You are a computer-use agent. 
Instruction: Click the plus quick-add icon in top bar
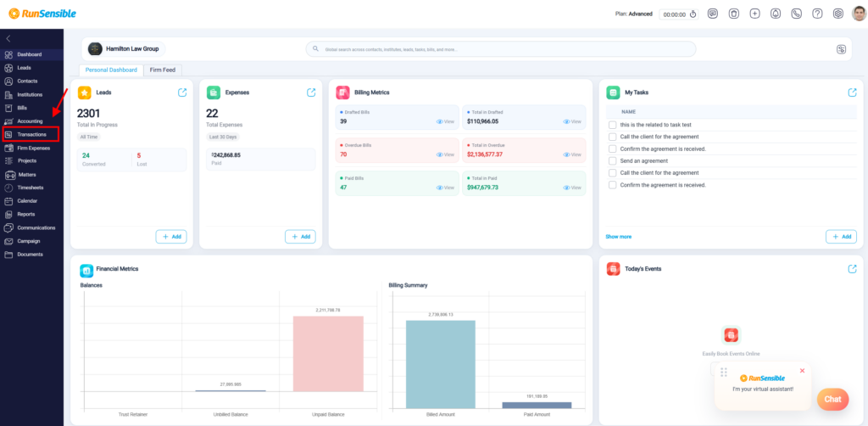(754, 14)
